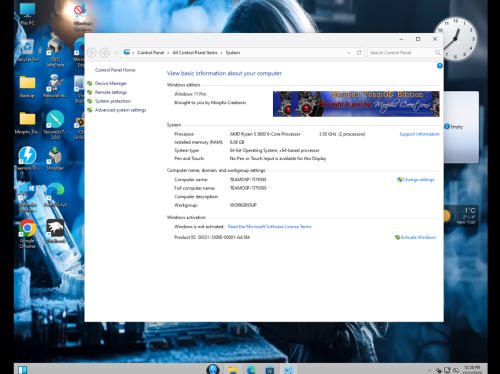Select the Control Panel breadcrumb

[x=150, y=53]
